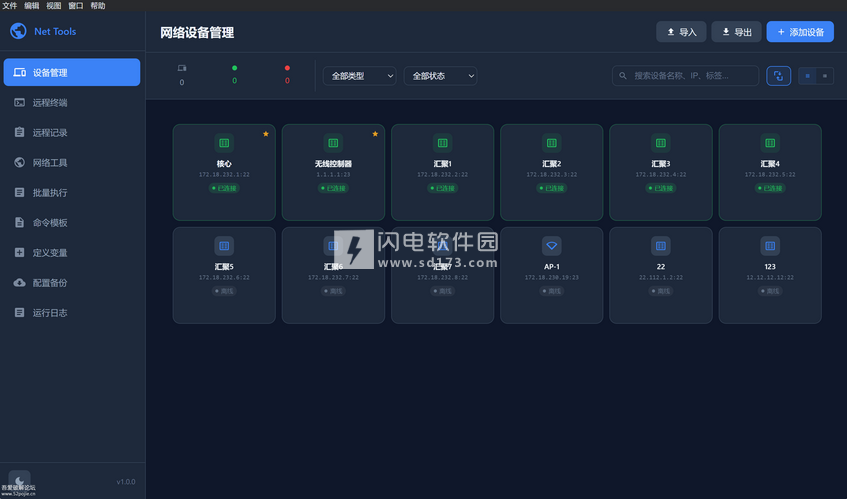This screenshot has width=847, height=499.
Task: Click the device search input field
Action: tap(692, 75)
